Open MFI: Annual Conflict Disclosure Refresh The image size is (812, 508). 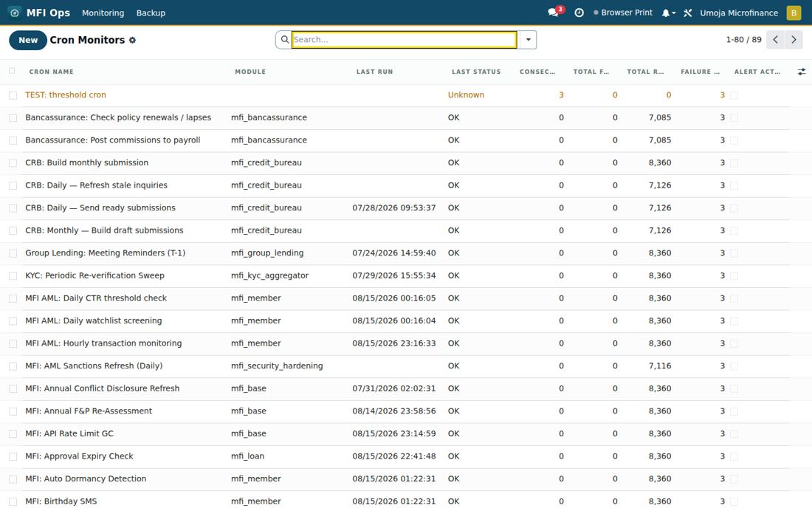103,388
